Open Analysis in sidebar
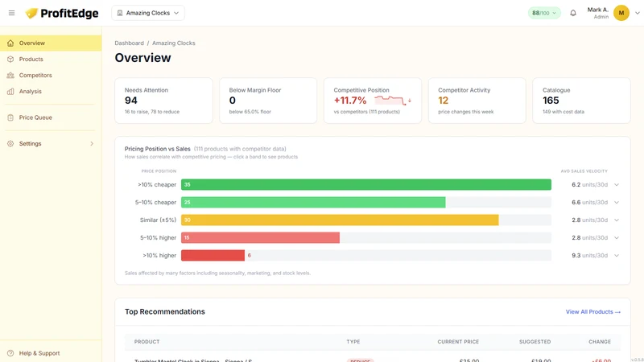 click(51, 91)
